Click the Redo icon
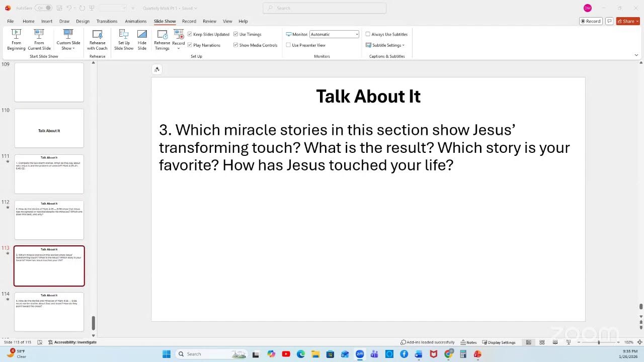 click(83, 8)
